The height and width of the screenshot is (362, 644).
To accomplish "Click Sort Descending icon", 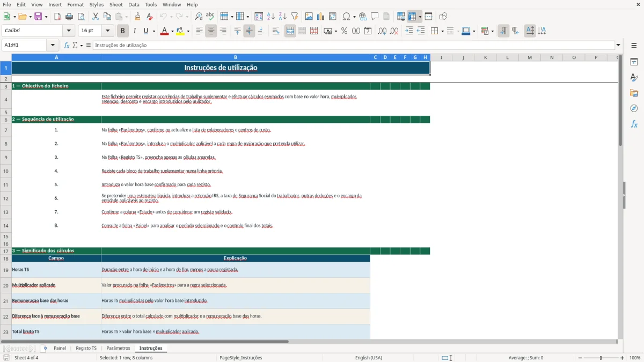I will coord(283,17).
